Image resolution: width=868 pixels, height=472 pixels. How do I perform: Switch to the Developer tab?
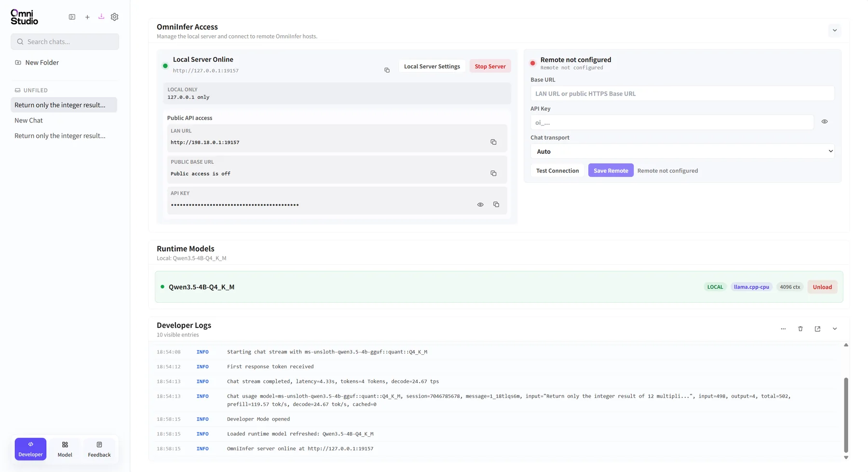30,449
